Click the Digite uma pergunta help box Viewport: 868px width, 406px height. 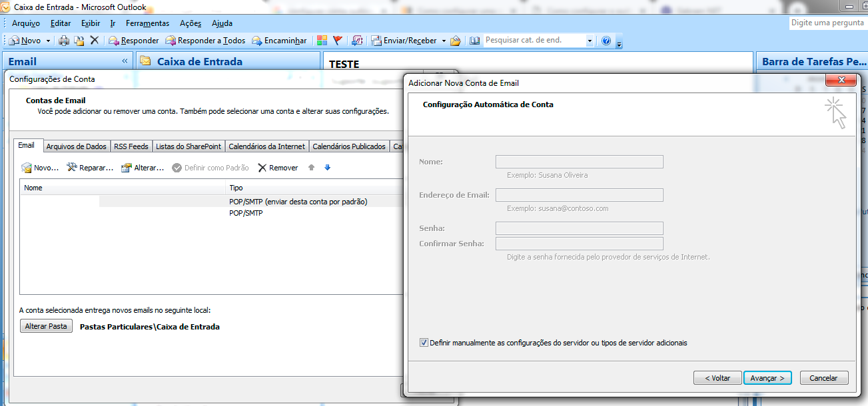click(828, 23)
